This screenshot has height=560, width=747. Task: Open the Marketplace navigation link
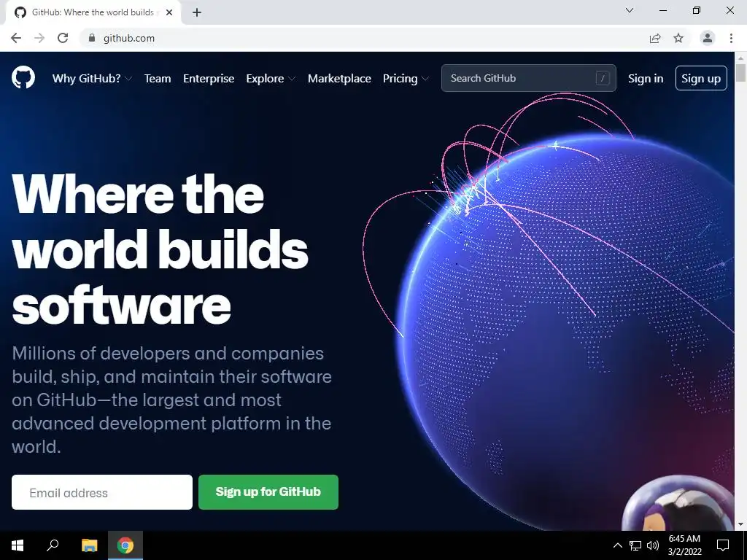click(x=339, y=79)
